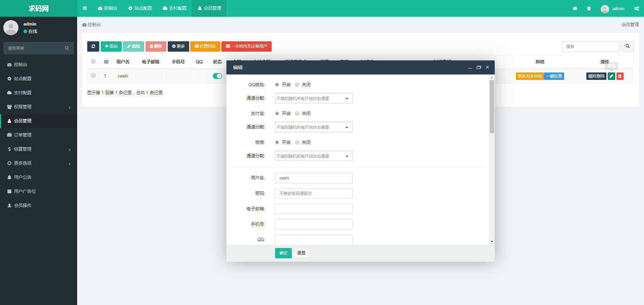Open the 通道分配 dropdown under QQ钱包
644x305 pixels.
point(313,98)
